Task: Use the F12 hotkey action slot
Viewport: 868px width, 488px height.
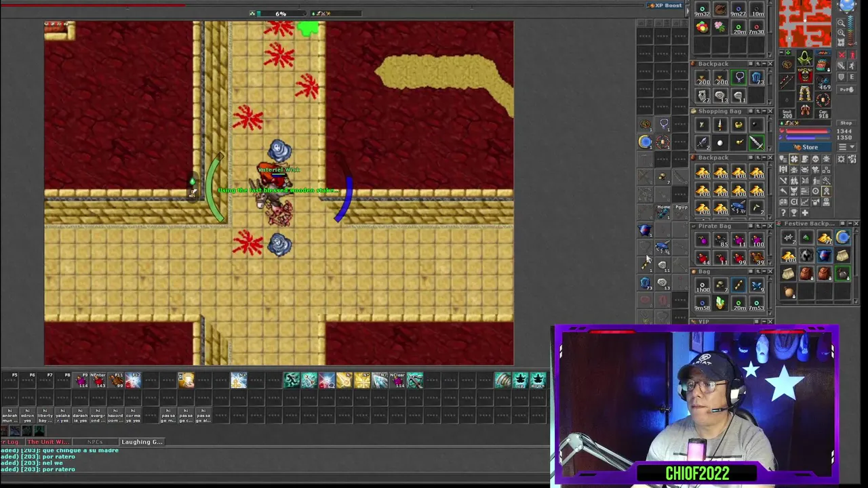Action: (133, 380)
